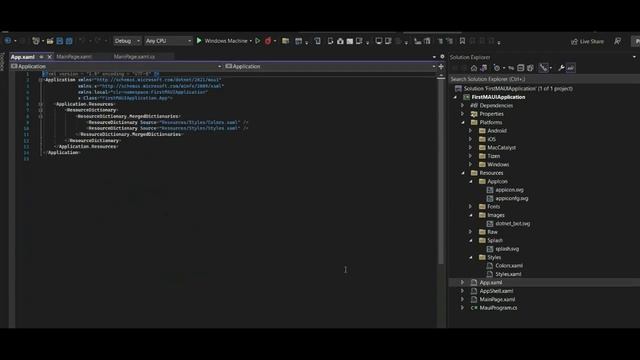The image size is (640, 360).
Task: Click the camera snapshot icon in the toolbar
Action: [340, 41]
